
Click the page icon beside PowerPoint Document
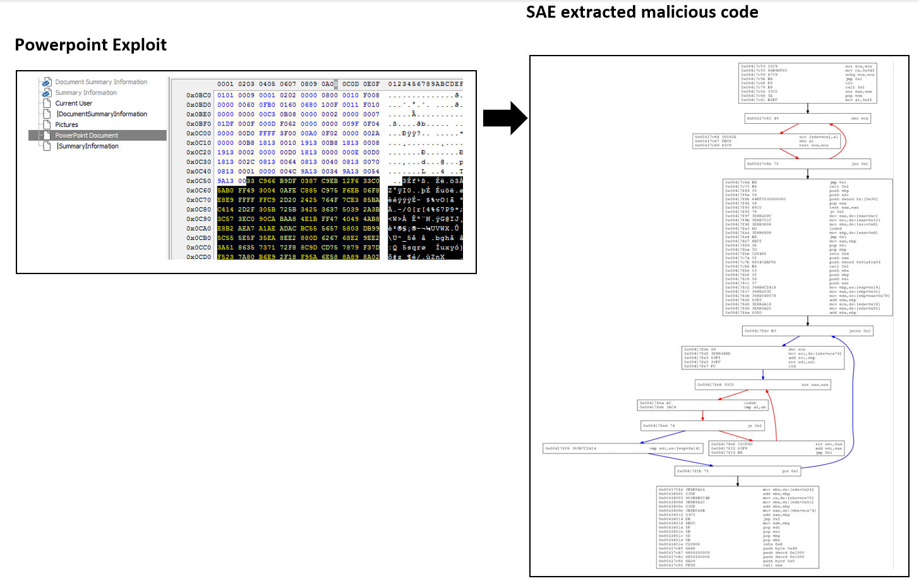(x=46, y=135)
